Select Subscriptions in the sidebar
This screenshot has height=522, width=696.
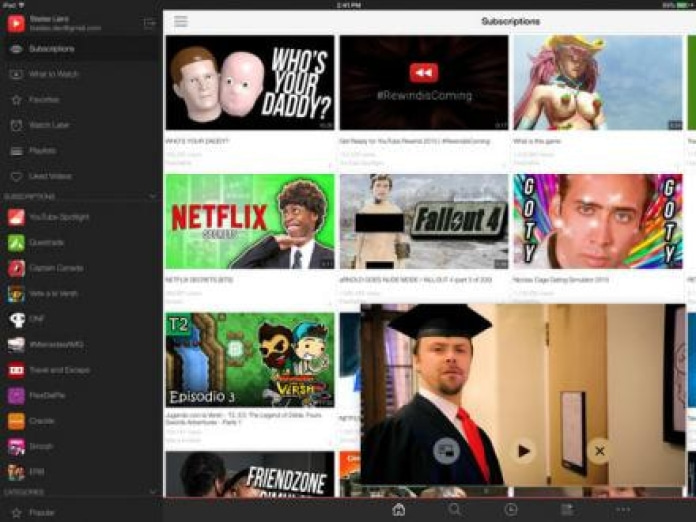81,49
